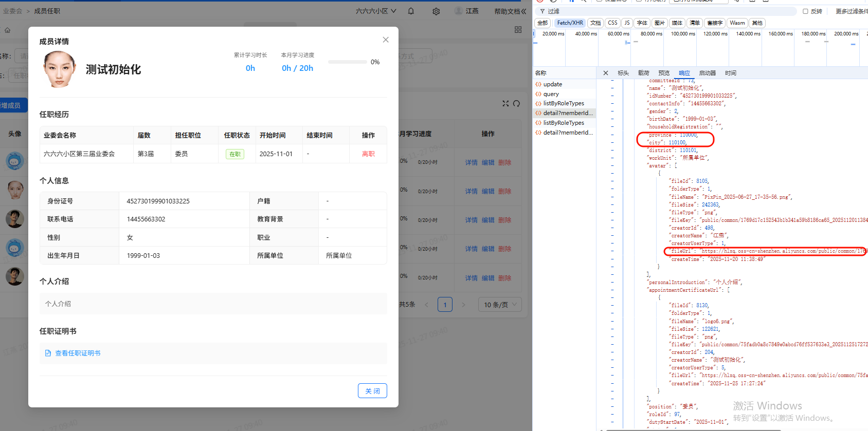The height and width of the screenshot is (431, 868).
Task: Toggle the Fetch/XHR request type filter
Action: [x=570, y=23]
